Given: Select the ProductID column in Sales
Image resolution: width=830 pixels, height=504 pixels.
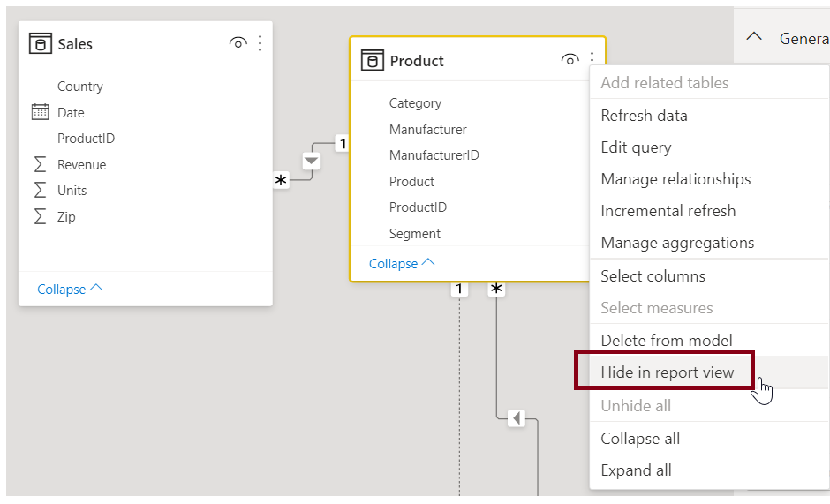Looking at the screenshot, I should tap(86, 139).
